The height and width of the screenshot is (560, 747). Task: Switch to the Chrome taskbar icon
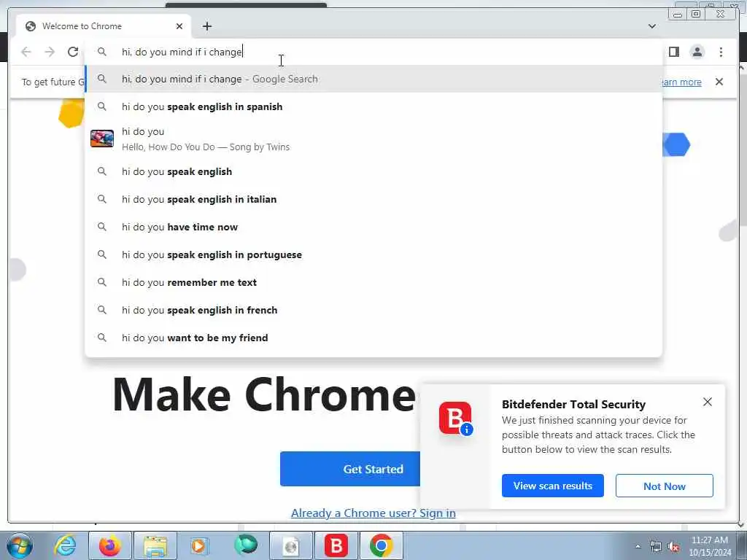coord(381,545)
